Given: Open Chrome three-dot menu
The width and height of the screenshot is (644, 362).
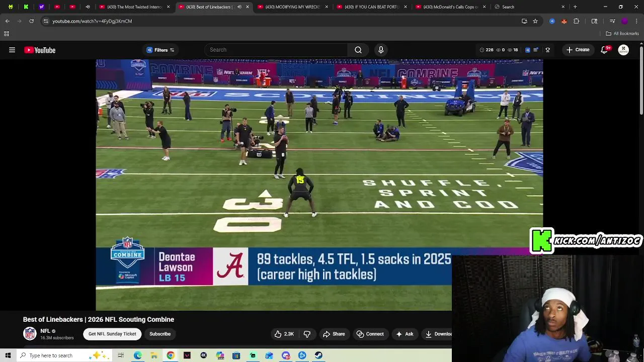Looking at the screenshot, I should coord(636,21).
